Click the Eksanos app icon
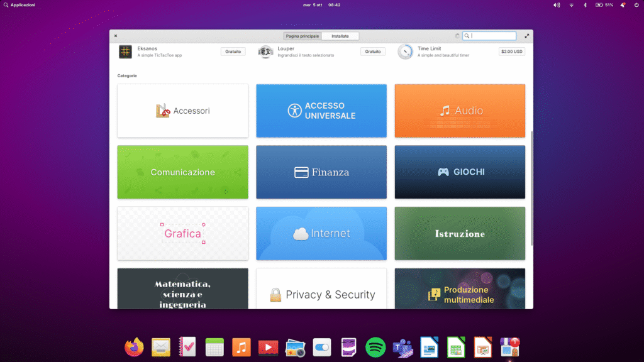This screenshot has width=644, height=362. [x=126, y=52]
